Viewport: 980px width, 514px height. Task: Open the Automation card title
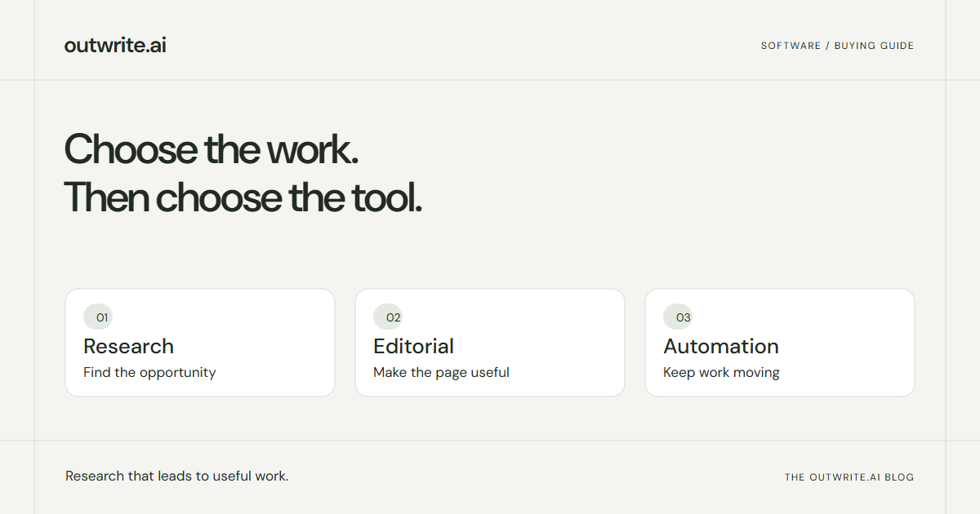coord(721,346)
